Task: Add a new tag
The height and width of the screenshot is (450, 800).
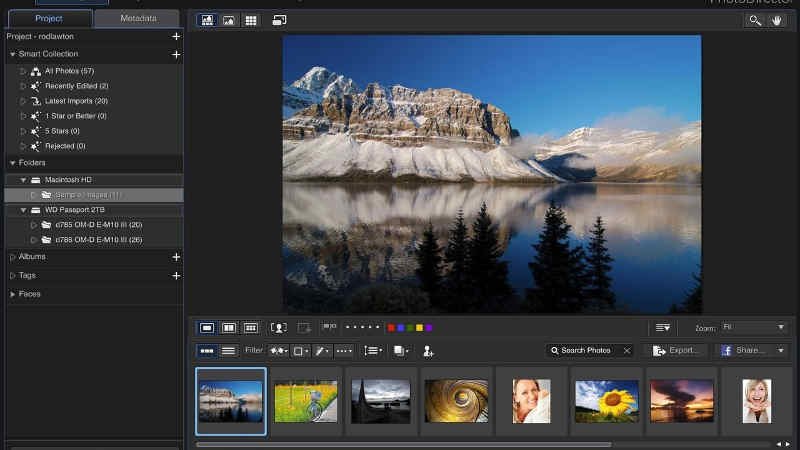Action: [176, 276]
